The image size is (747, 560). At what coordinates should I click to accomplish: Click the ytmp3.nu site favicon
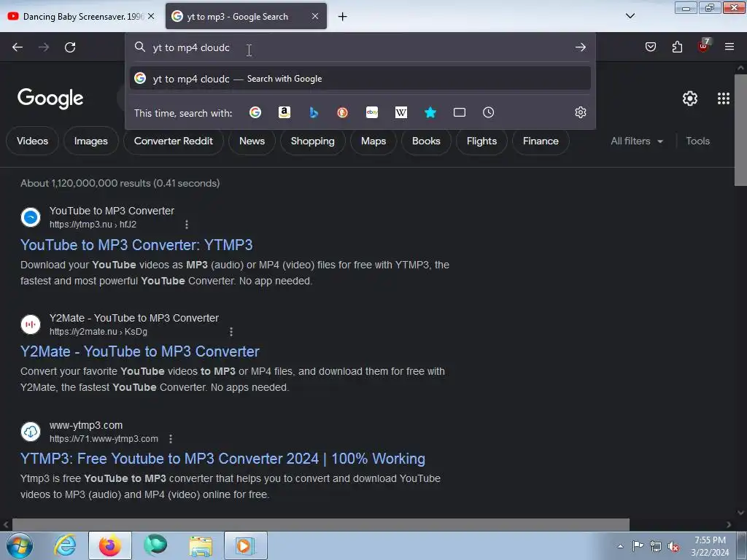pyautogui.click(x=31, y=217)
